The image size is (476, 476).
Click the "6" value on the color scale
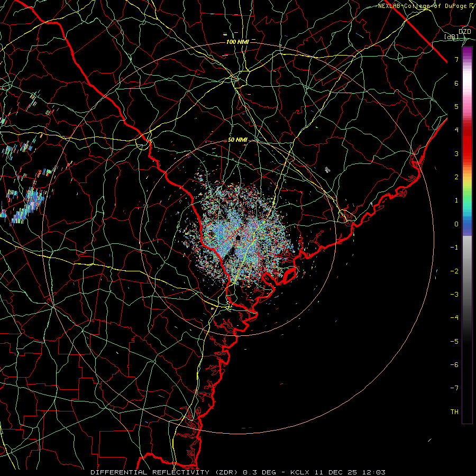(456, 83)
